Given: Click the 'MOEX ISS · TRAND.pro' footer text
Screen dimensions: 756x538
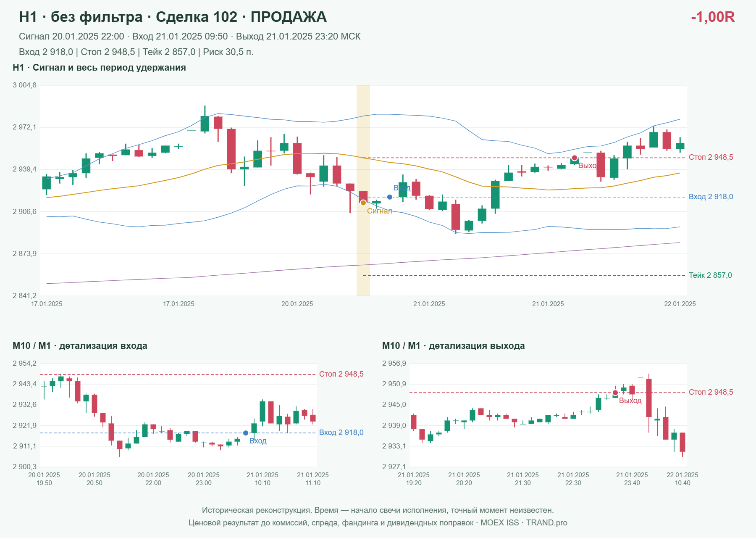Looking at the screenshot, I should pyautogui.click(x=524, y=523).
